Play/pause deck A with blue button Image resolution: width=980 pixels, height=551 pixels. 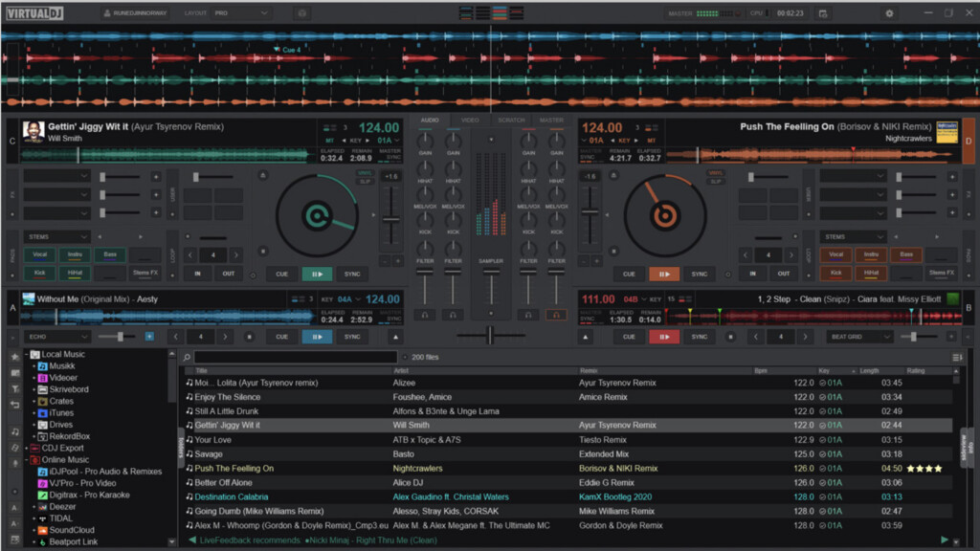click(317, 337)
